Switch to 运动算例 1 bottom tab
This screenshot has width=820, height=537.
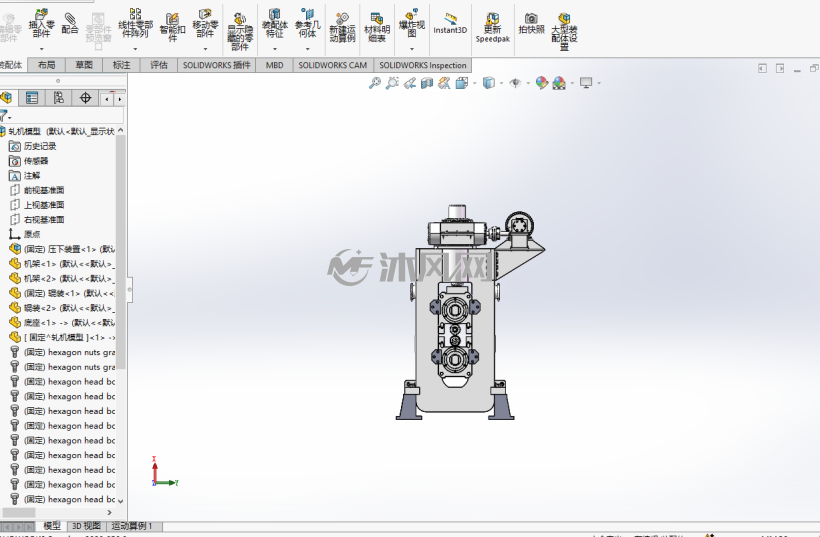pos(131,526)
